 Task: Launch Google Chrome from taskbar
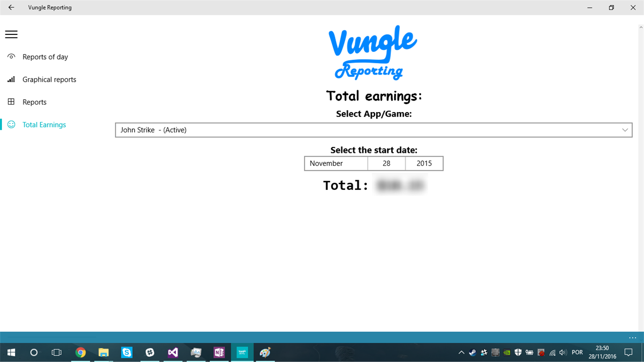pos(80,353)
